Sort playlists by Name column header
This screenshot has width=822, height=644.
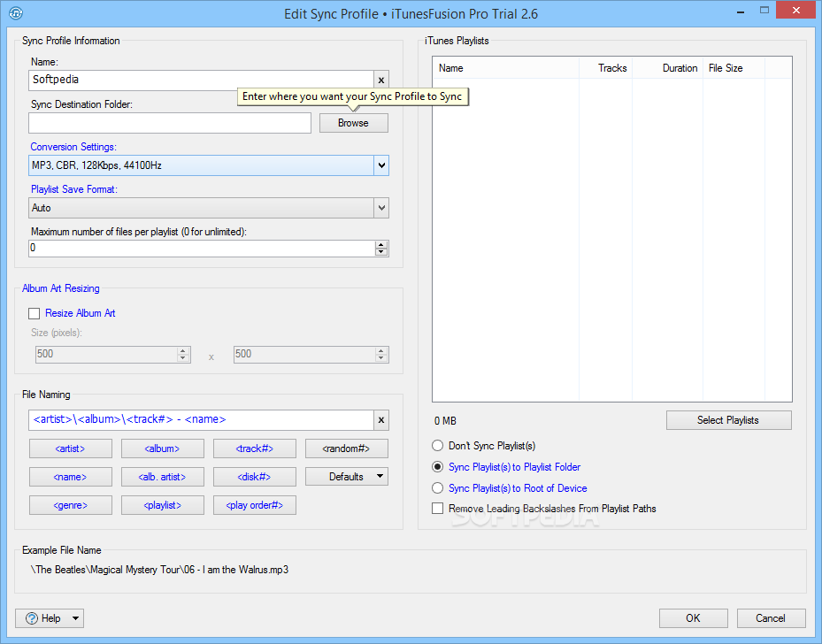coord(506,68)
